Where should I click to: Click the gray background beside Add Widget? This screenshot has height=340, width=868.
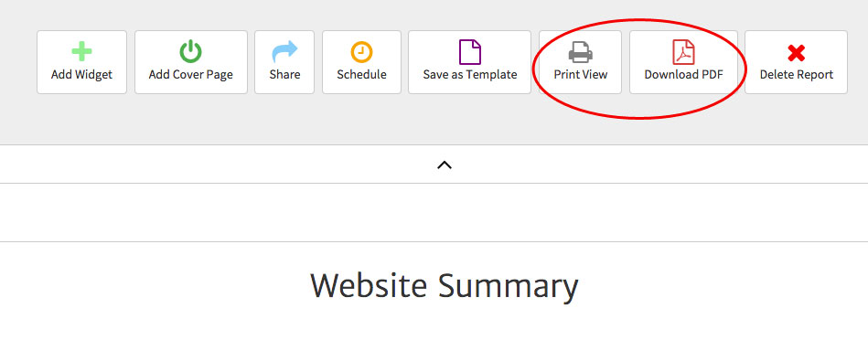point(17,62)
